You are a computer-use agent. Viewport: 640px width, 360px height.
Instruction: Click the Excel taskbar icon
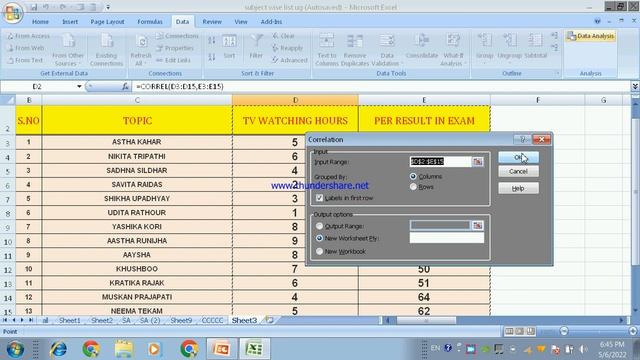(x=254, y=349)
